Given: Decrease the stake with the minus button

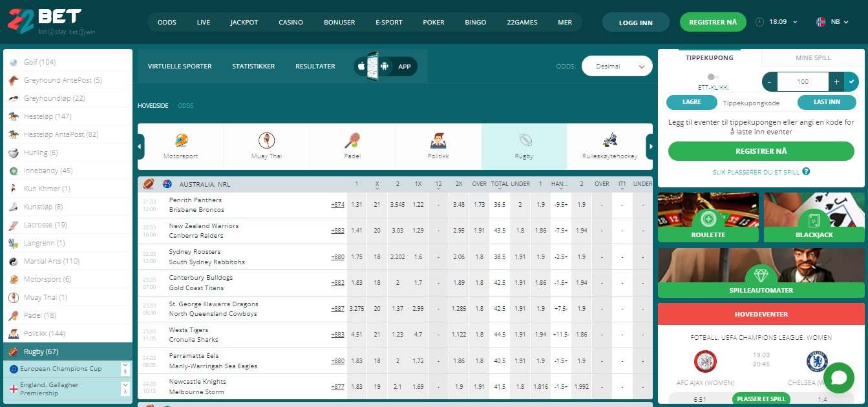Looking at the screenshot, I should (x=770, y=82).
